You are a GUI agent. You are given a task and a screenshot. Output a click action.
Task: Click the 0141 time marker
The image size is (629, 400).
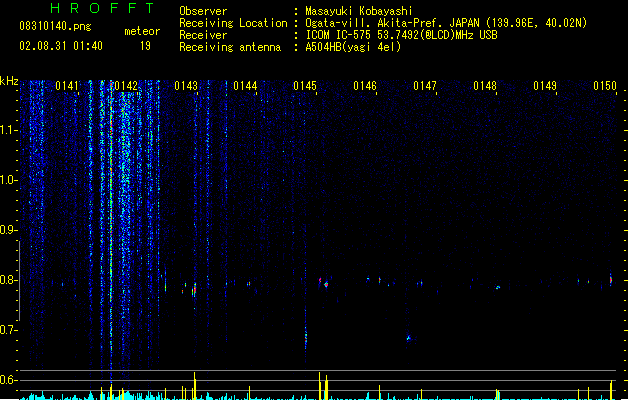click(67, 86)
